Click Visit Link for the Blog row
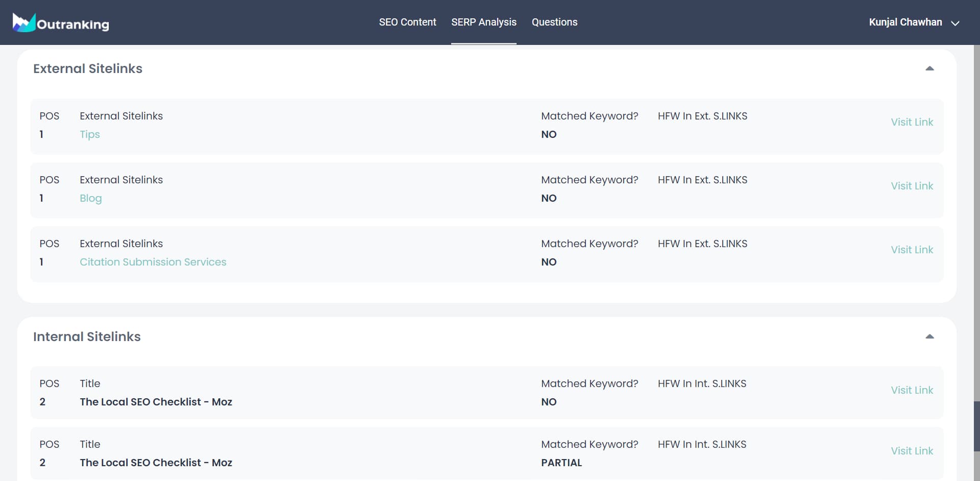The width and height of the screenshot is (980, 481). [x=912, y=186]
